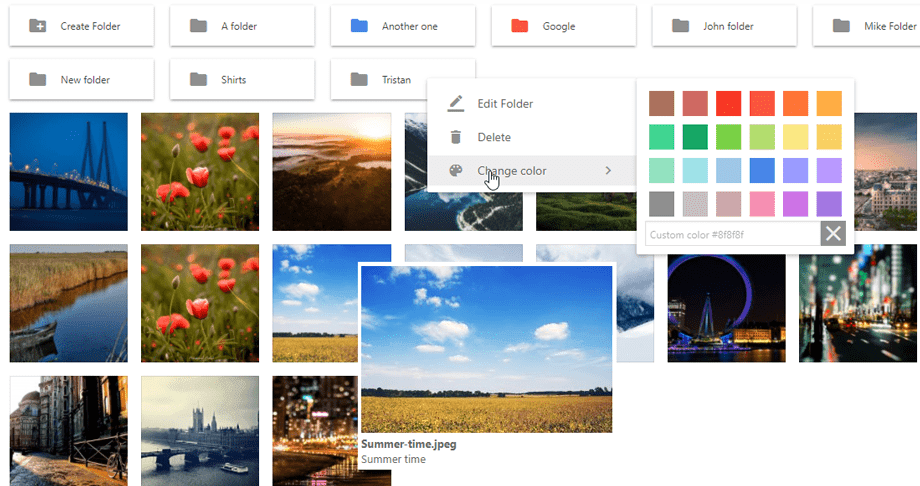This screenshot has width=920, height=486.
Task: Click the palette icon beside Change color
Action: pyautogui.click(x=455, y=171)
